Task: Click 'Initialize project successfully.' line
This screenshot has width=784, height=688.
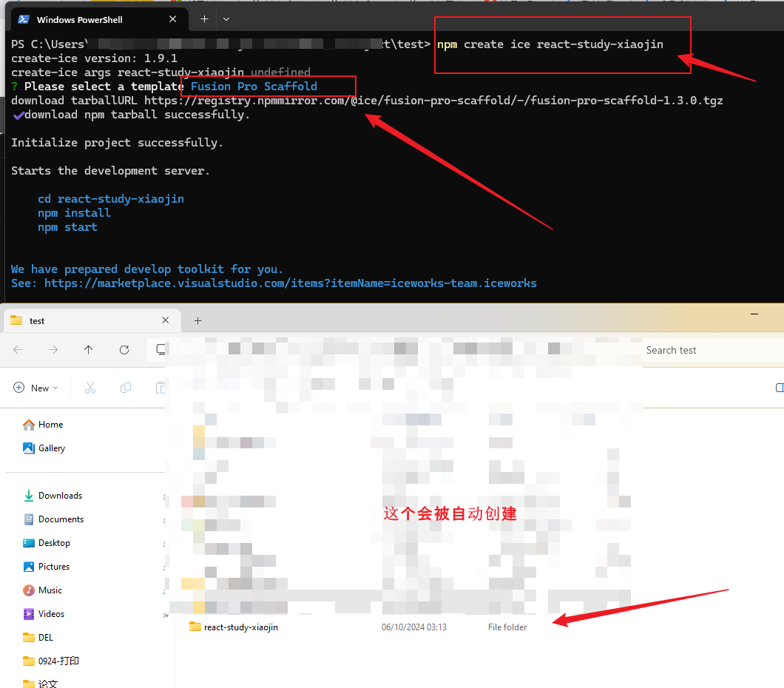Action: pos(117,143)
